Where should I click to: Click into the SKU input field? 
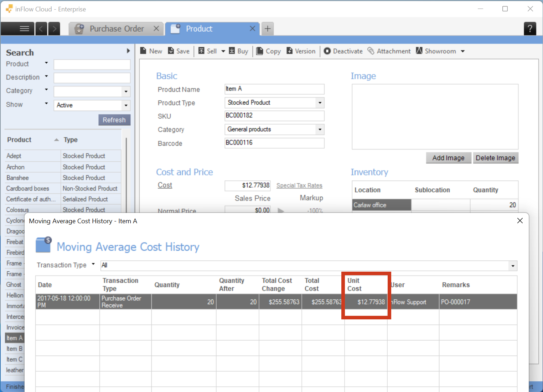pyautogui.click(x=274, y=116)
